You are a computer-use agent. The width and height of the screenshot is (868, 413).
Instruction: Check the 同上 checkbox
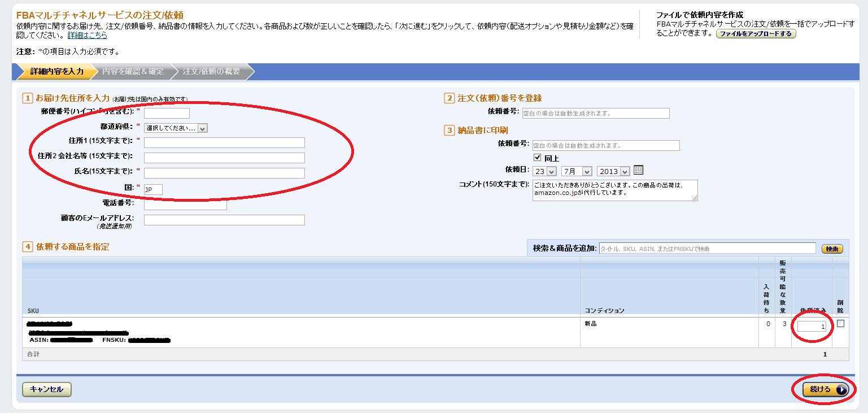point(538,158)
